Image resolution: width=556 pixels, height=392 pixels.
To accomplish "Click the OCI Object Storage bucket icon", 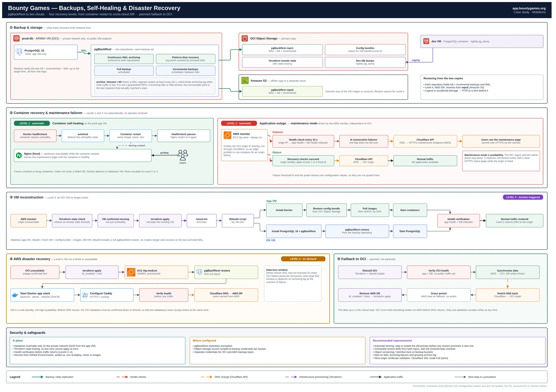I will point(245,38).
